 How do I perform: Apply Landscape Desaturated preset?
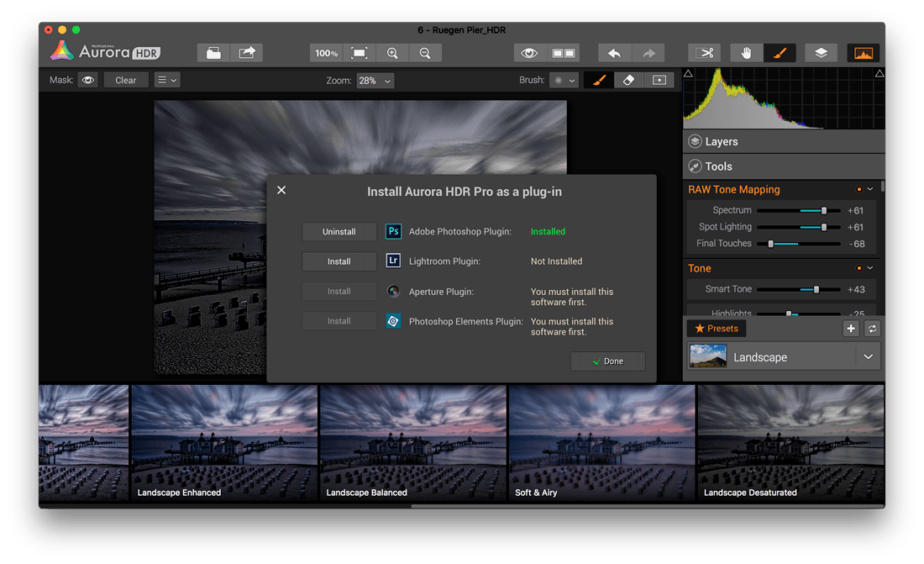(790, 443)
